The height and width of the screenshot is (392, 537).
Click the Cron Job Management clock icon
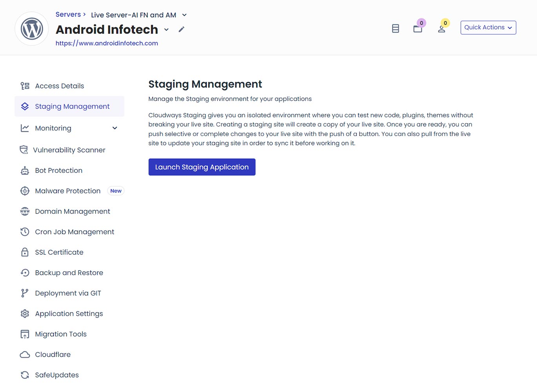click(25, 232)
